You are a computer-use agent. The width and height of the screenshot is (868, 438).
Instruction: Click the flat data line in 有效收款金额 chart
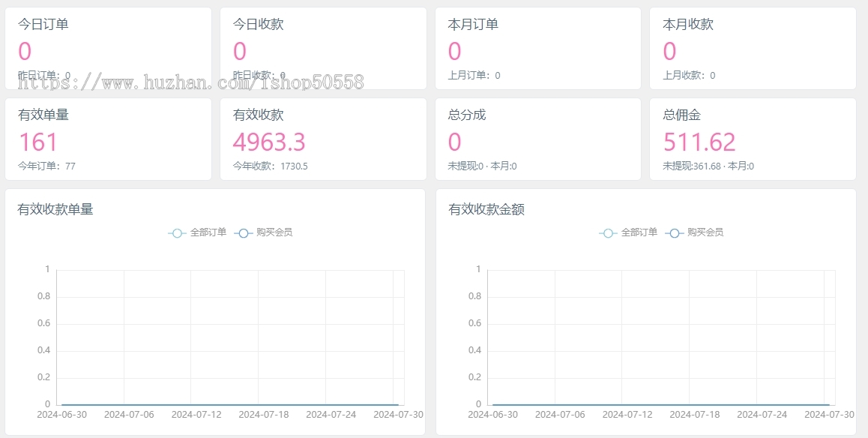(x=661, y=405)
